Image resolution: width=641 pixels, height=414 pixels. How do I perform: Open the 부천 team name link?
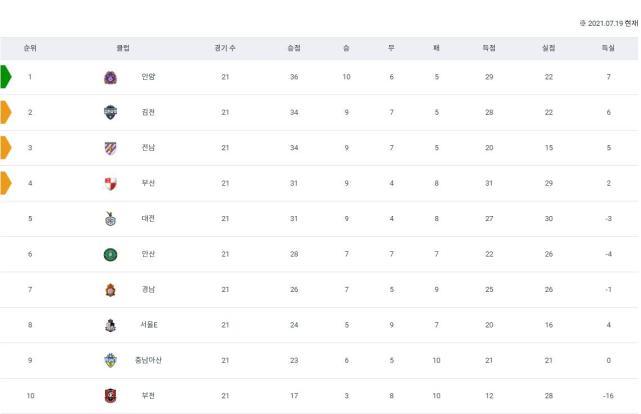(x=148, y=396)
